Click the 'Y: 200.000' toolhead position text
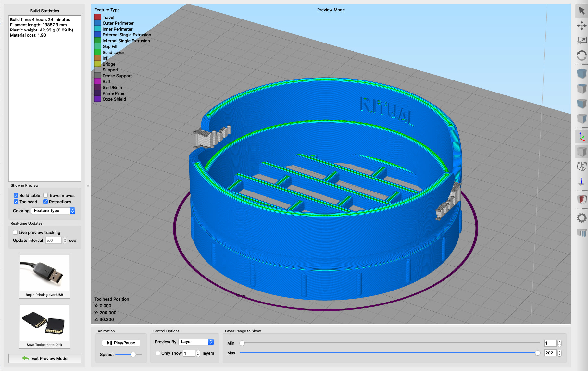 [x=106, y=313]
